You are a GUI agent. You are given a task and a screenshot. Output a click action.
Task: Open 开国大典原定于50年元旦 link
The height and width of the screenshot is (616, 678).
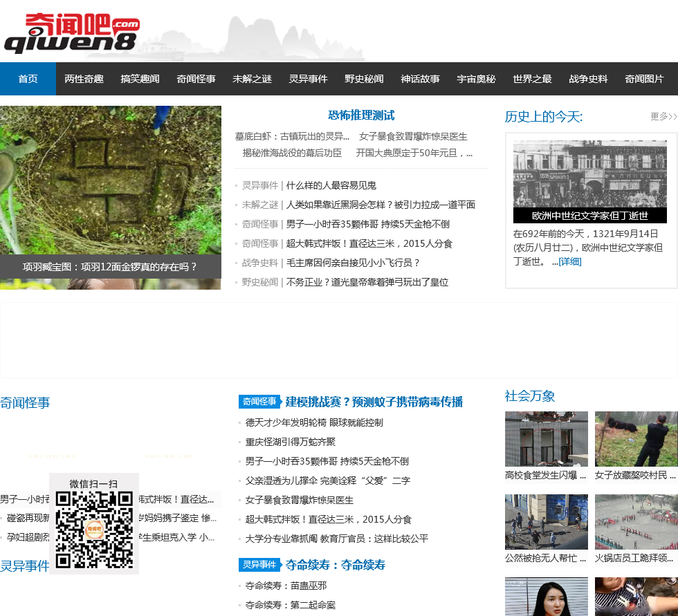click(414, 153)
